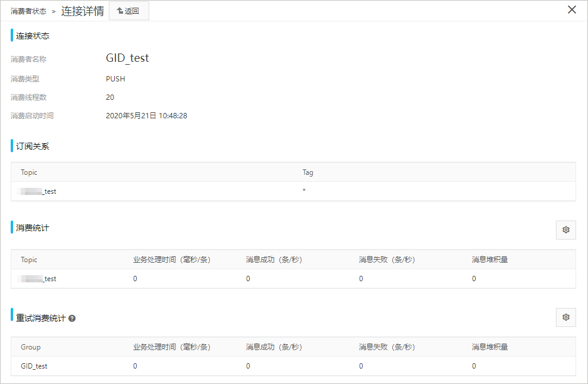588x384 pixels.
Task: Close the 连接详情 panel with X
Action: [571, 10]
